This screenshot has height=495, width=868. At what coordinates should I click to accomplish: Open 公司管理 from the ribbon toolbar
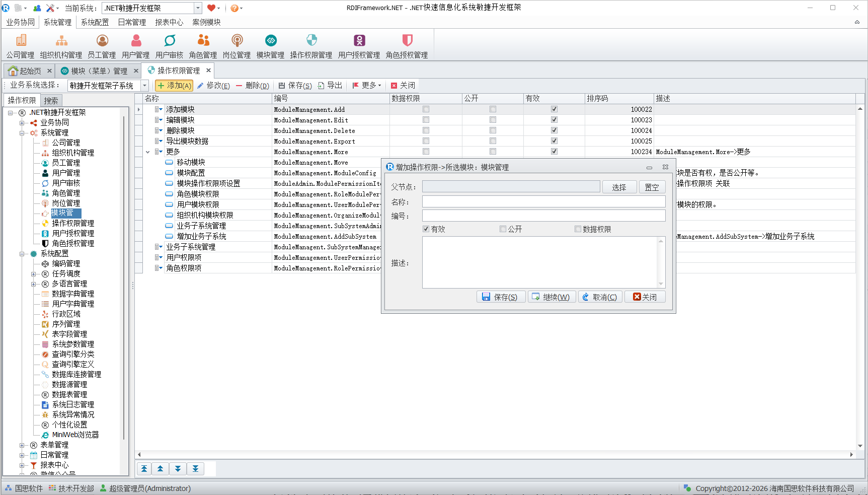click(x=20, y=46)
